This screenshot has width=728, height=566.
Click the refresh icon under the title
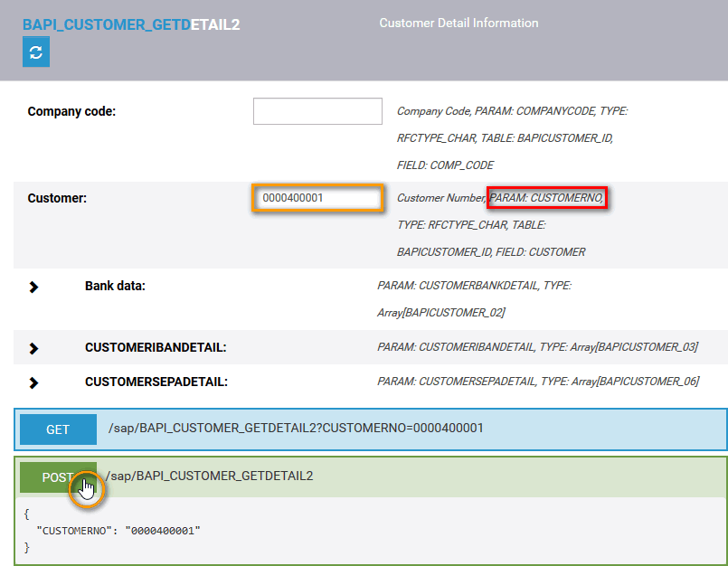click(36, 52)
